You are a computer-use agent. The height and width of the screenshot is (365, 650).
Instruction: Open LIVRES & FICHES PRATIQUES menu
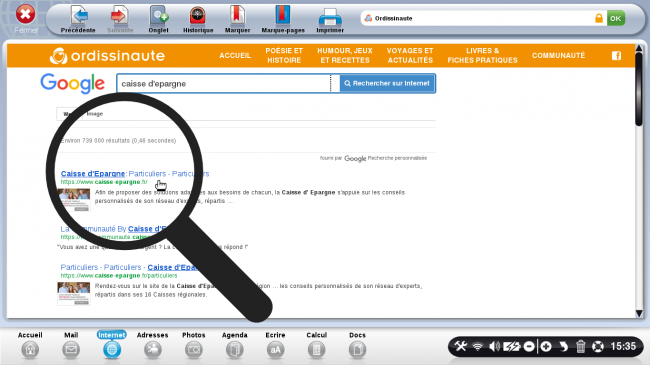click(483, 56)
